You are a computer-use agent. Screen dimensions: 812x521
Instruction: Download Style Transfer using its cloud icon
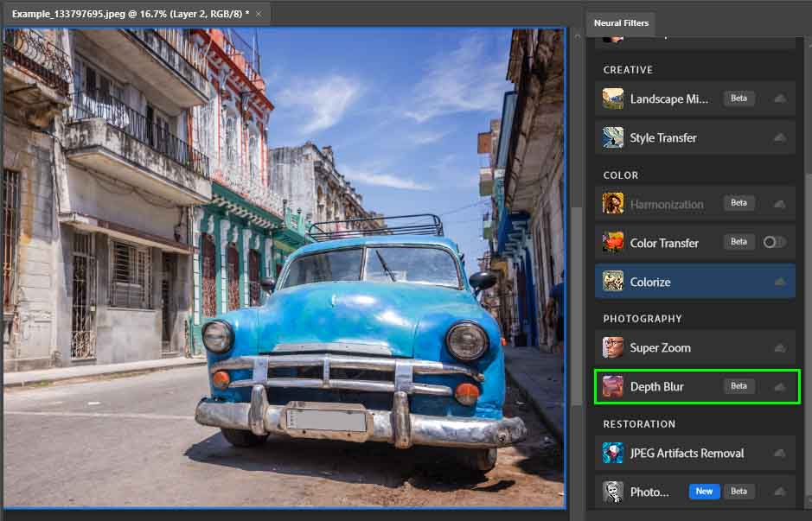coord(780,137)
